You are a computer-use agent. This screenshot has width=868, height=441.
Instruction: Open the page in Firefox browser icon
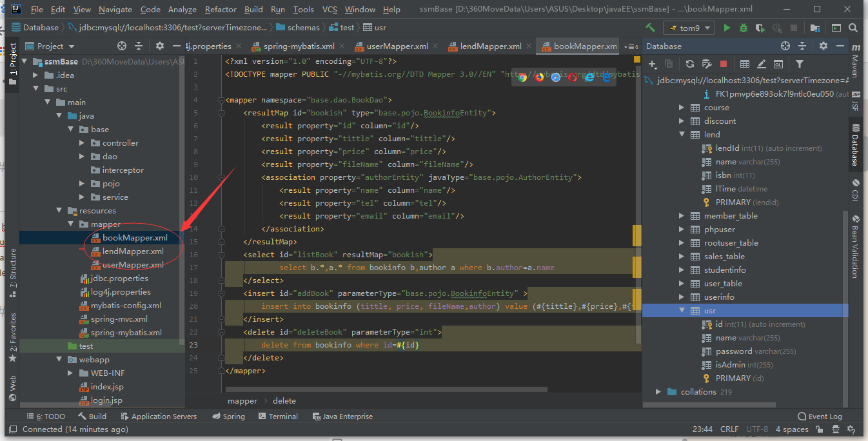539,77
